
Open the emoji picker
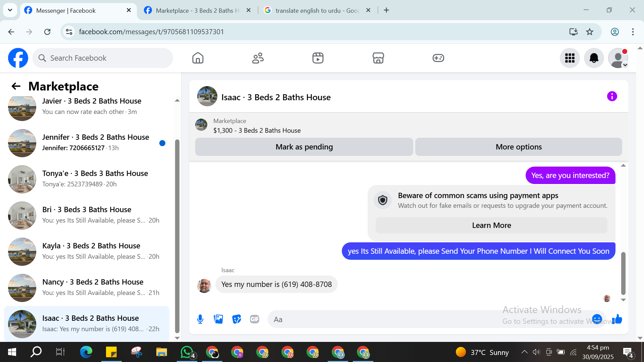(597, 319)
